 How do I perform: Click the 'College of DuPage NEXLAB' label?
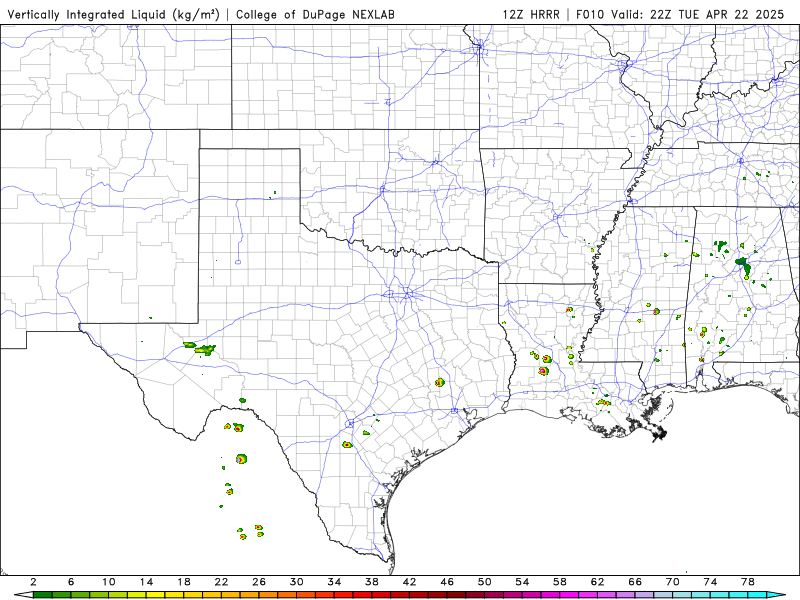tap(315, 15)
